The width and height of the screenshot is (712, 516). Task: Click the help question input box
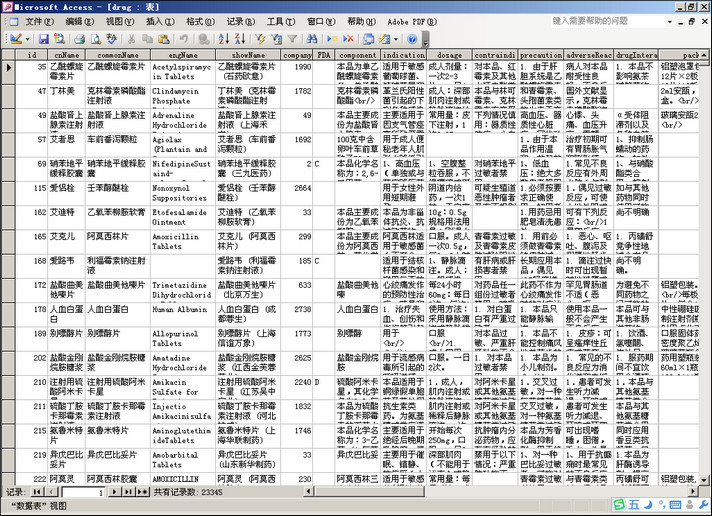pyautogui.click(x=608, y=21)
